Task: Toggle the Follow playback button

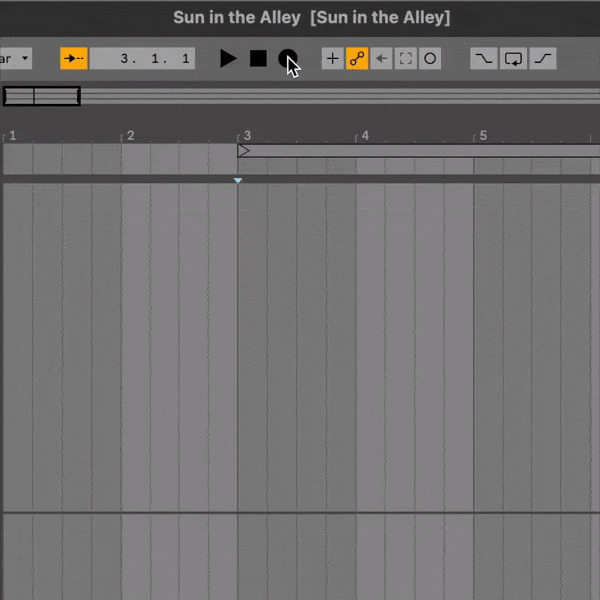Action: (x=74, y=59)
